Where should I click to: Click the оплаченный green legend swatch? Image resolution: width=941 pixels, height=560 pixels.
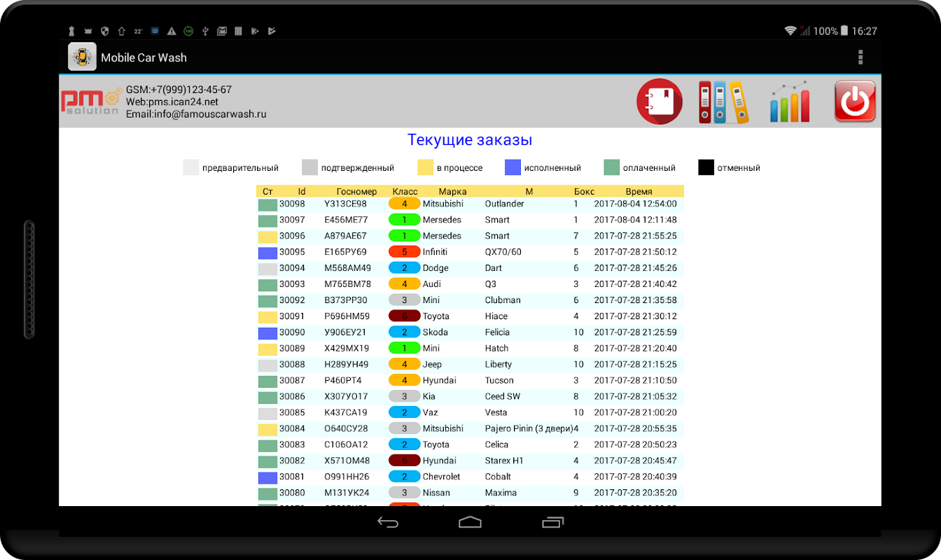click(612, 167)
